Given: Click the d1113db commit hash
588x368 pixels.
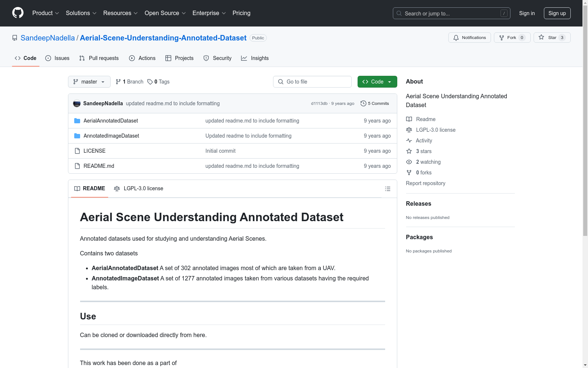Looking at the screenshot, I should pos(319,103).
